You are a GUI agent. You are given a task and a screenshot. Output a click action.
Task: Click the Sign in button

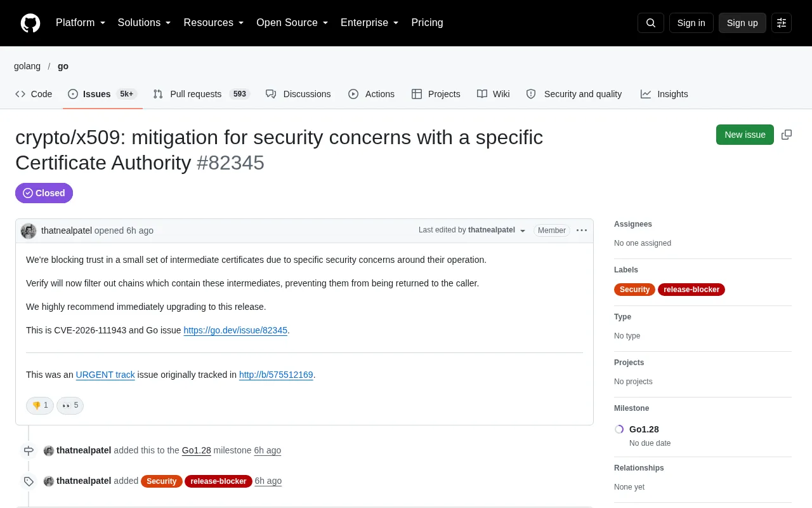click(691, 23)
